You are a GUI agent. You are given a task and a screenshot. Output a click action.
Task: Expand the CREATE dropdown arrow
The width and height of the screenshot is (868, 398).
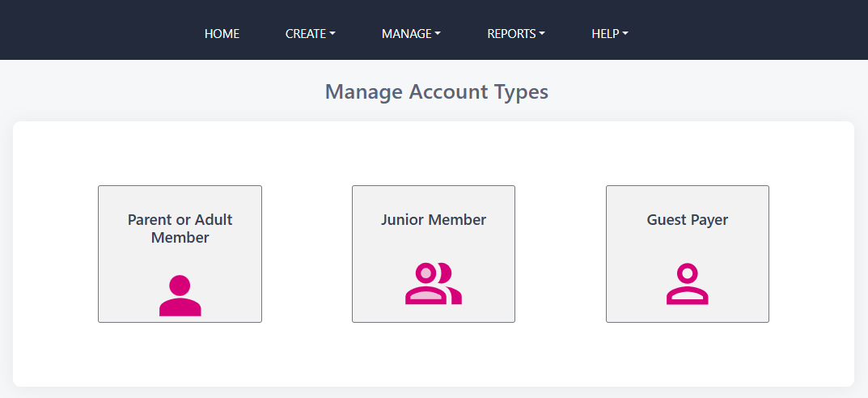tap(332, 34)
